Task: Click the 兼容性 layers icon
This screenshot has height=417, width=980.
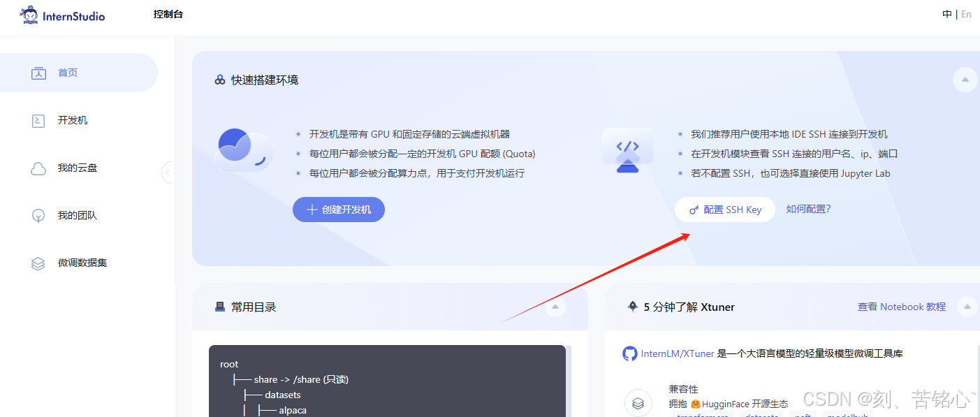Action: click(638, 403)
